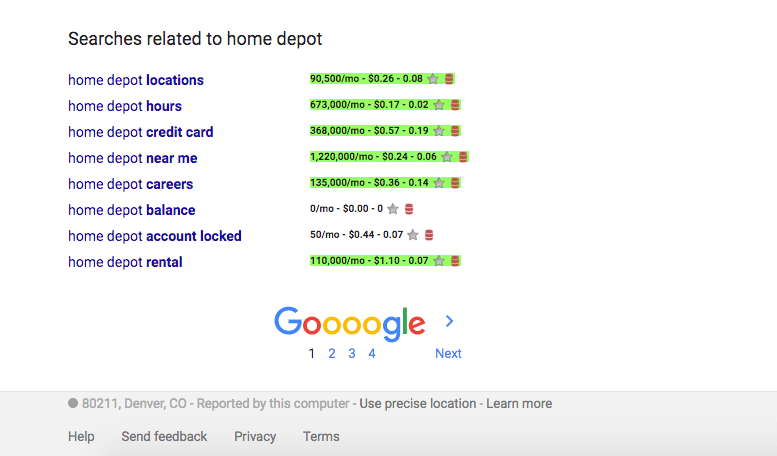Star the home depot near me keyword
The width and height of the screenshot is (777, 456).
pyautogui.click(x=447, y=157)
